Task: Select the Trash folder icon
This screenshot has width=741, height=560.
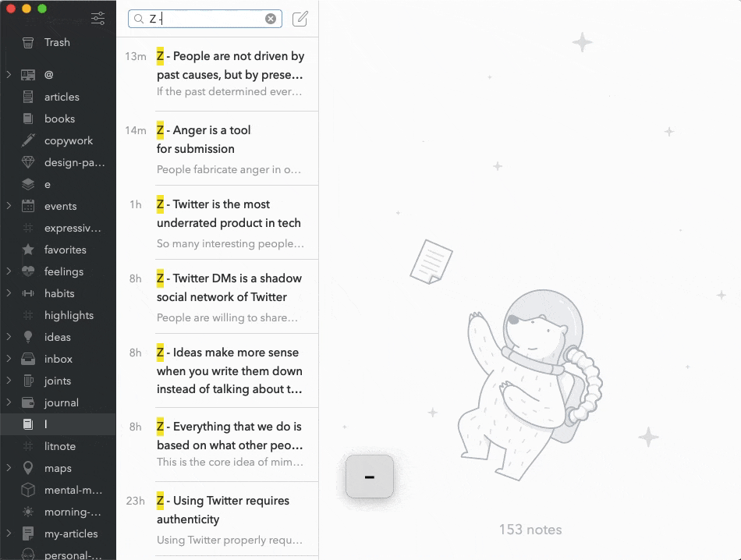Action: (28, 43)
